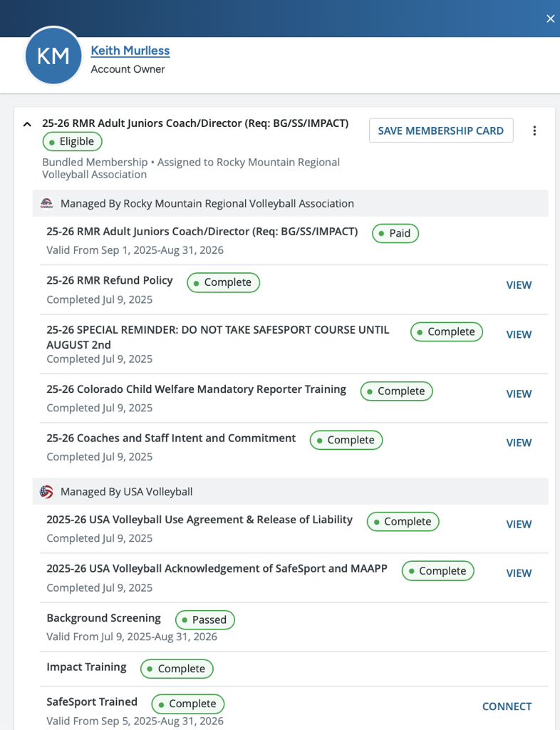Viewport: 560px width, 730px height.
Task: Click the USA Volleyball logo icon
Action: [x=46, y=492]
